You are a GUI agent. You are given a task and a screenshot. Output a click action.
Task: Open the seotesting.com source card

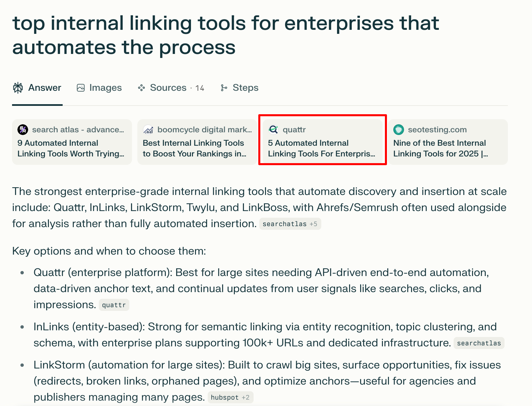[448, 142]
